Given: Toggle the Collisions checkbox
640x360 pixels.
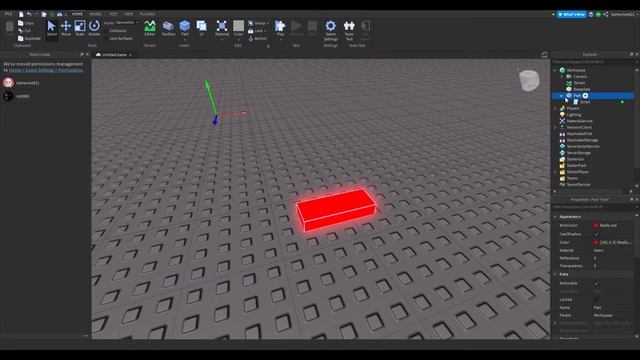Looking at the screenshot, I should (x=106, y=31).
